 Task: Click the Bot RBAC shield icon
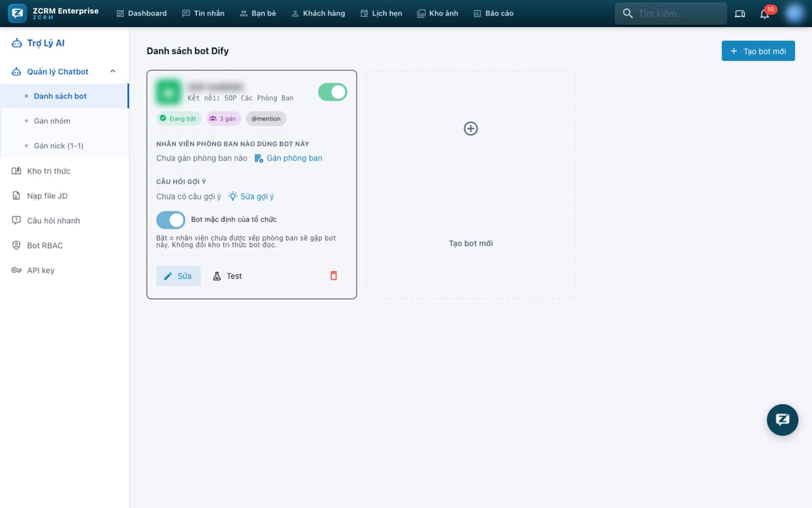[16, 245]
